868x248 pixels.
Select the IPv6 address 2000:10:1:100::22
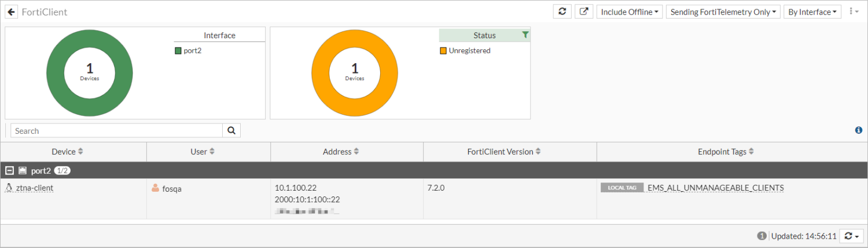307,199
